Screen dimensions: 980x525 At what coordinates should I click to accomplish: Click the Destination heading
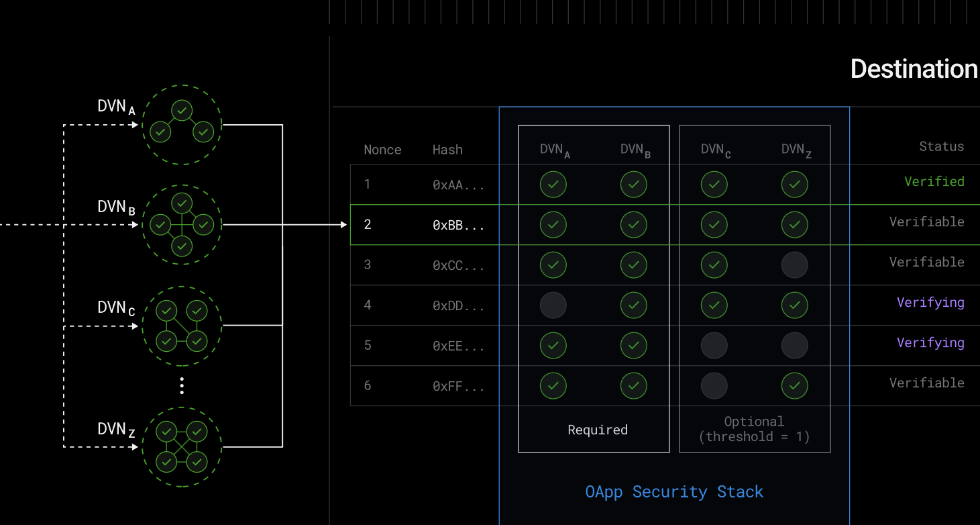point(914,69)
